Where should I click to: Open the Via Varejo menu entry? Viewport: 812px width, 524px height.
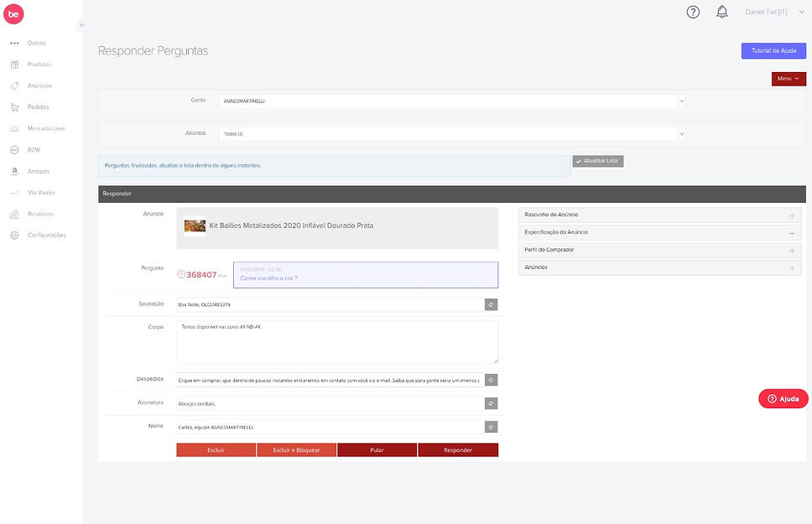(x=41, y=193)
